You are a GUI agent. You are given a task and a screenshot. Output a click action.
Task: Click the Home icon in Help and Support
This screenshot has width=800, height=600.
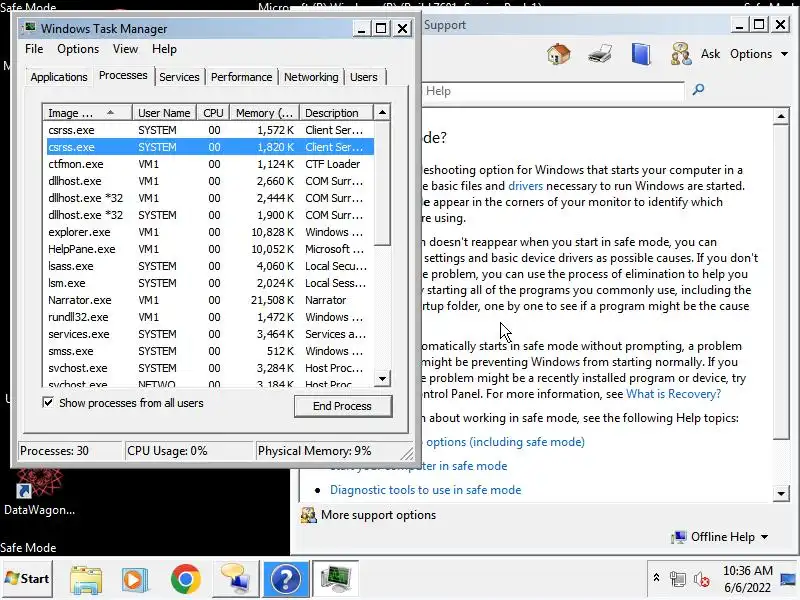coord(558,54)
